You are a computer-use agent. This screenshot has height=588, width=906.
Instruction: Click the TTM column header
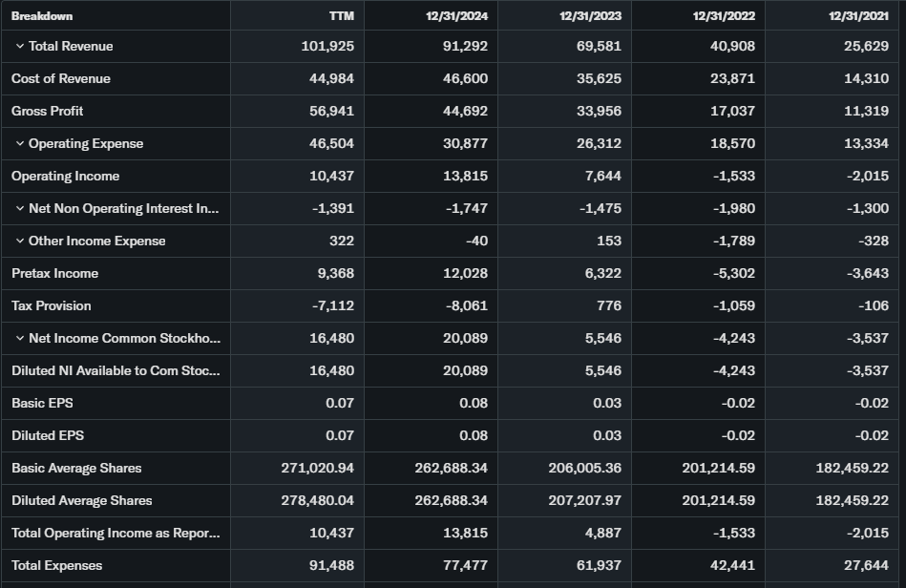[341, 15]
